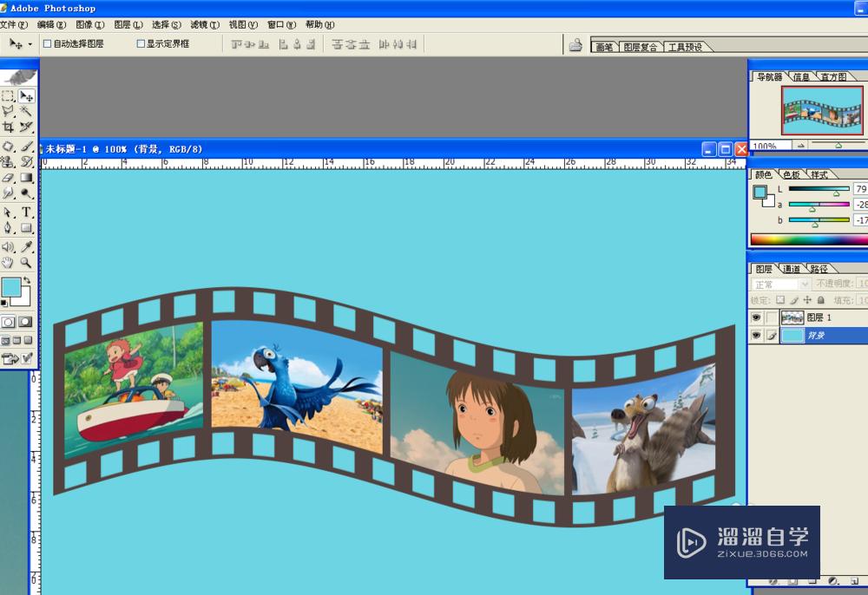Open the 滤镜 menu

click(205, 25)
